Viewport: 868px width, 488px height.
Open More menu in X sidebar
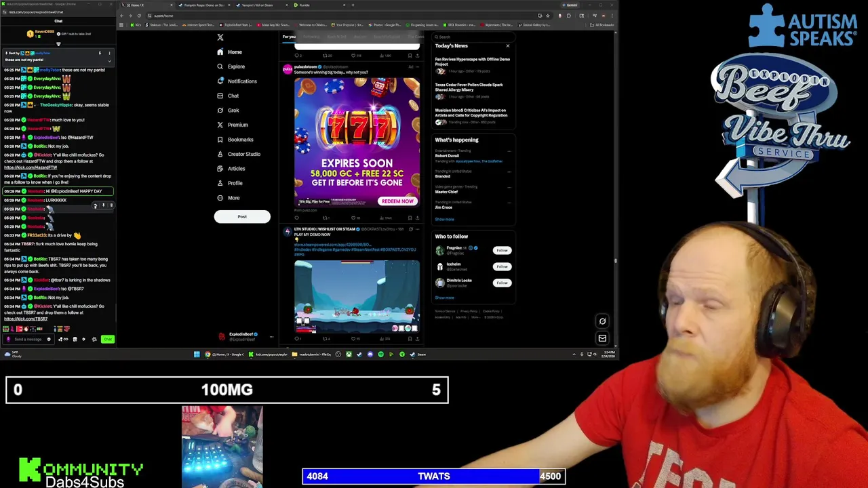point(228,198)
